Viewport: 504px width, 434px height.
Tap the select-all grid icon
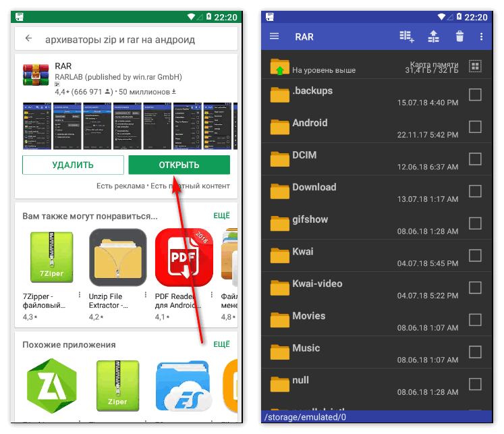[x=475, y=67]
